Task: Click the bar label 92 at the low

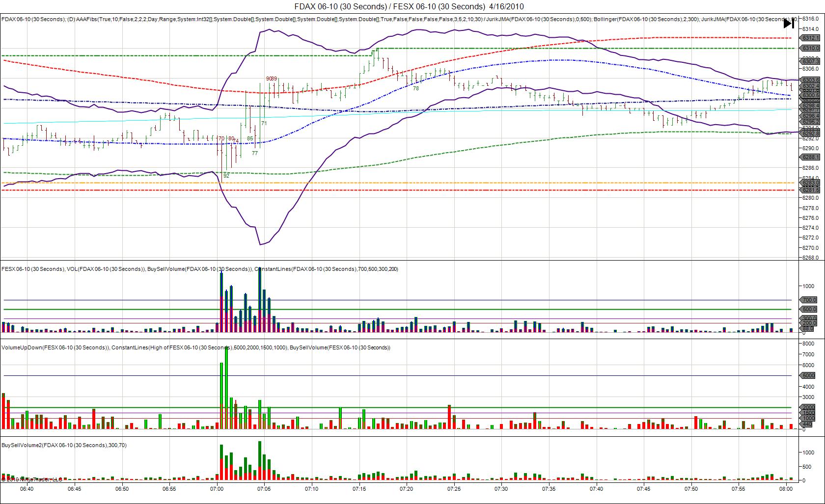Action: [226, 176]
